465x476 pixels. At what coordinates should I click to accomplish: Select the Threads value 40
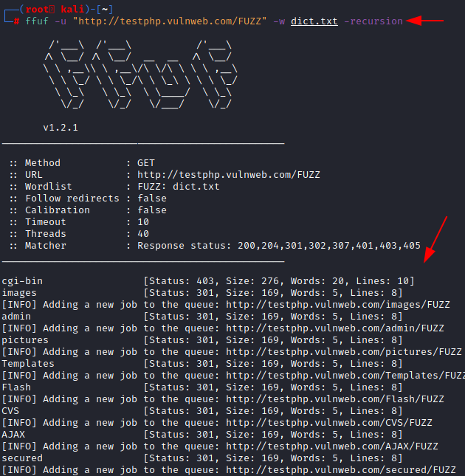pyautogui.click(x=143, y=234)
